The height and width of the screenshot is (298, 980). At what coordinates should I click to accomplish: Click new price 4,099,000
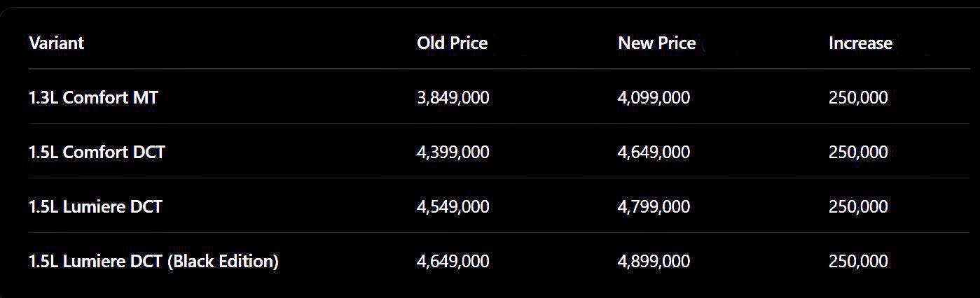point(654,98)
